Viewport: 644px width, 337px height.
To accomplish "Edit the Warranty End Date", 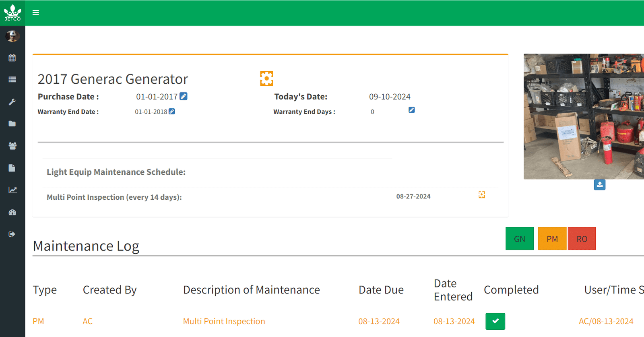I will pyautogui.click(x=172, y=112).
